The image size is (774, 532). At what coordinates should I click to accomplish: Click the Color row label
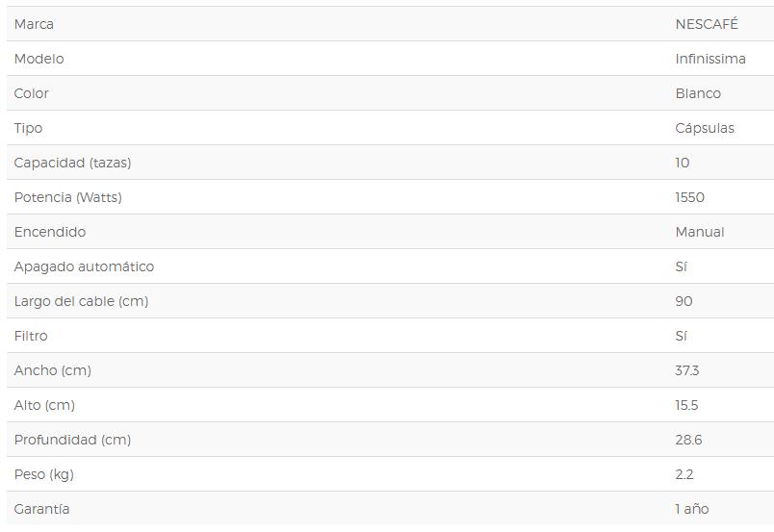coord(31,93)
